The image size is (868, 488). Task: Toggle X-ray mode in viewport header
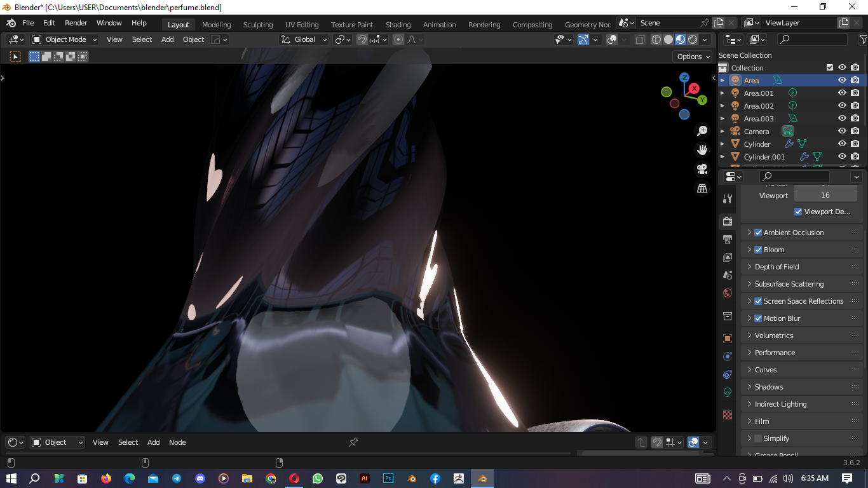(640, 39)
